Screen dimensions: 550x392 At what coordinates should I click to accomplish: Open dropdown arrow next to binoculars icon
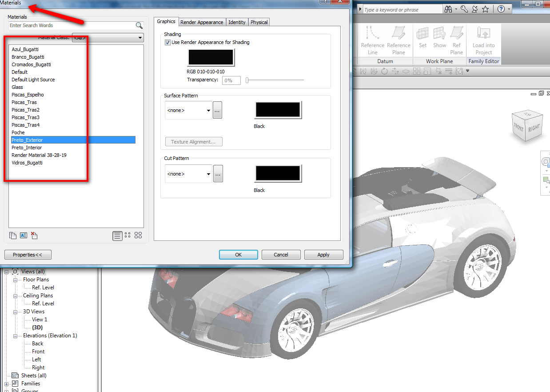coord(456,9)
